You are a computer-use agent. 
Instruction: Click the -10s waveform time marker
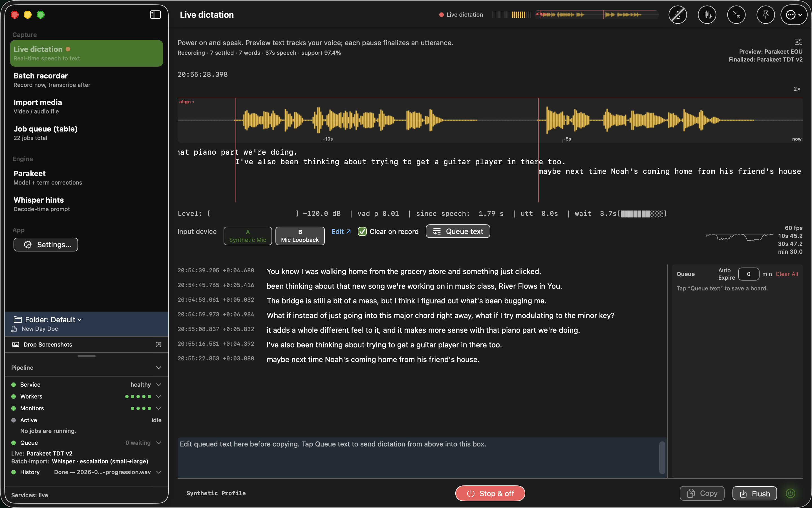click(328, 139)
